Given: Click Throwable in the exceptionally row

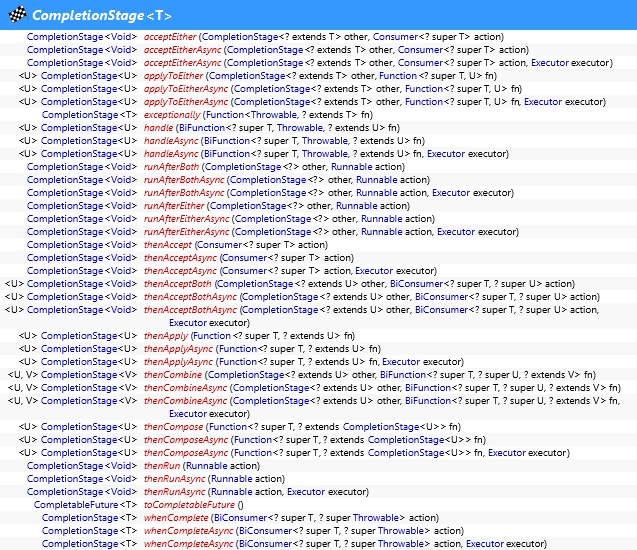Looking at the screenshot, I should coord(274,115).
